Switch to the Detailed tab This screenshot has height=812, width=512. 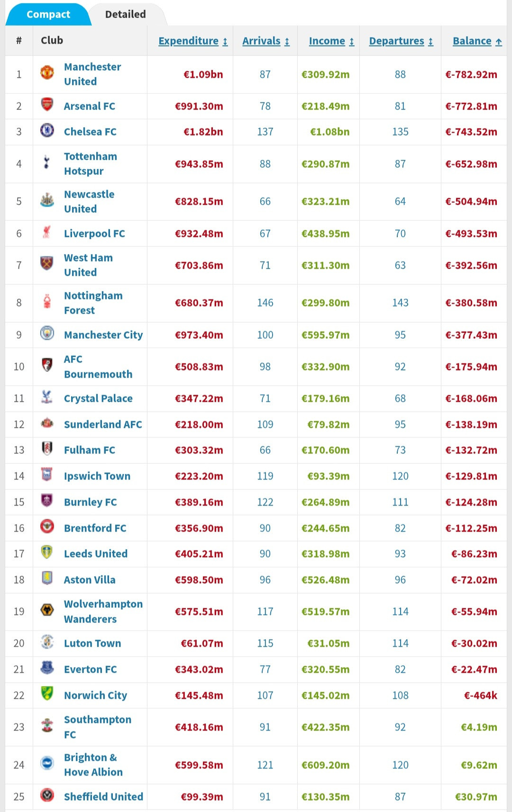125,14
